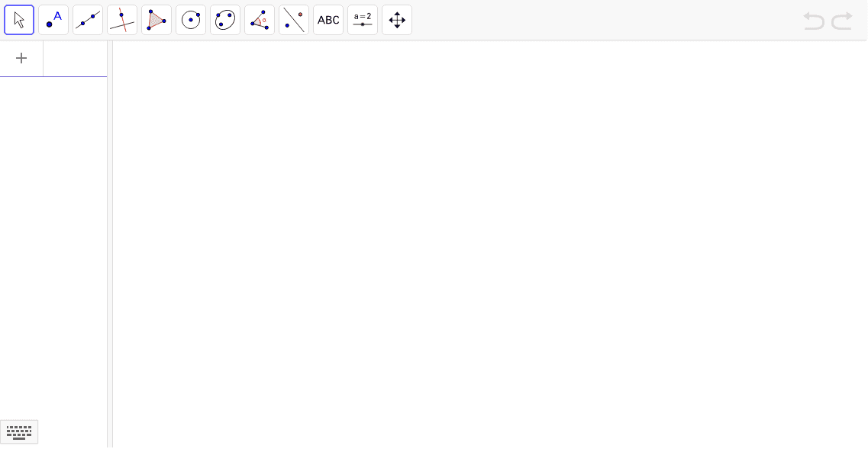This screenshot has width=868, height=449.
Task: Select the Point tool
Action: [x=53, y=20]
